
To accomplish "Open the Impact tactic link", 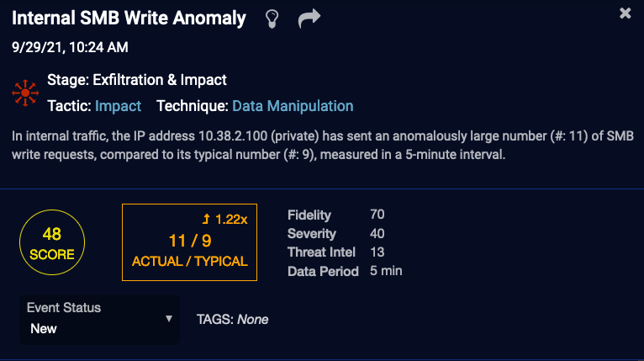I will (118, 106).
